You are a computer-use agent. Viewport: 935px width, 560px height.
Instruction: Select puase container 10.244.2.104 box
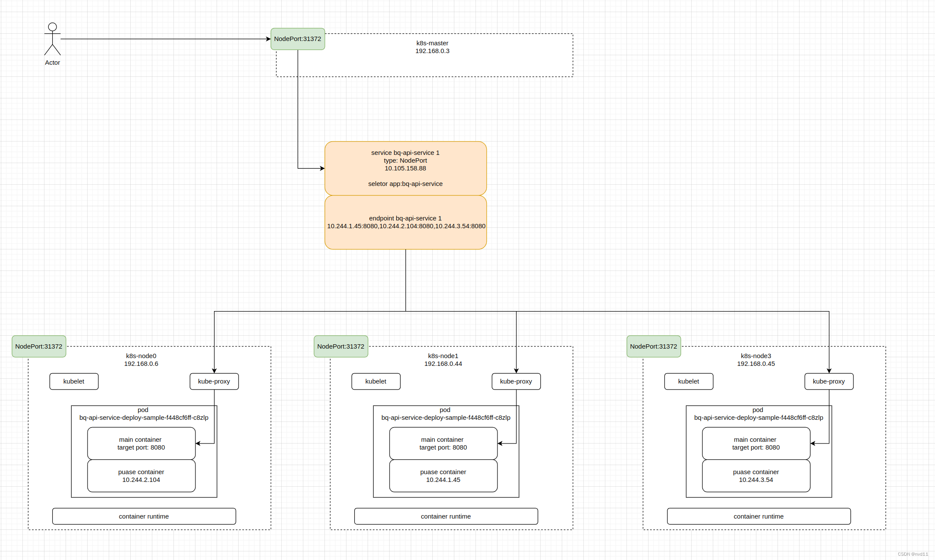click(x=142, y=476)
